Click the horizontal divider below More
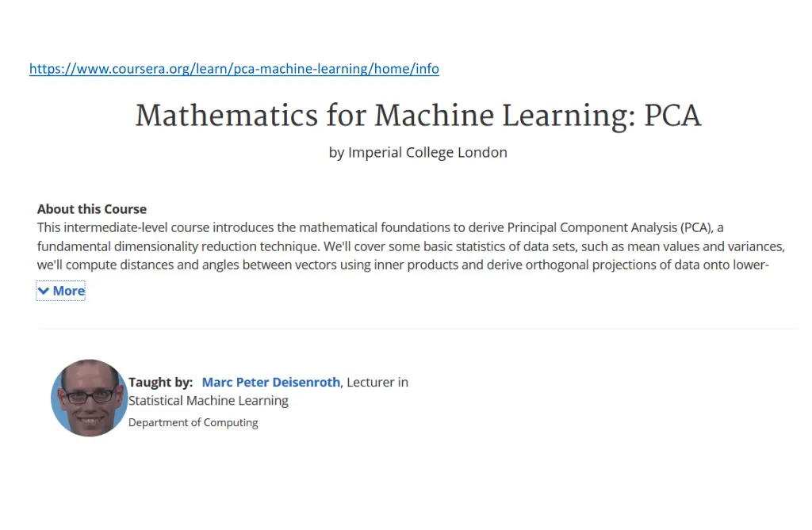This screenshot has width=812, height=530. click(x=418, y=328)
